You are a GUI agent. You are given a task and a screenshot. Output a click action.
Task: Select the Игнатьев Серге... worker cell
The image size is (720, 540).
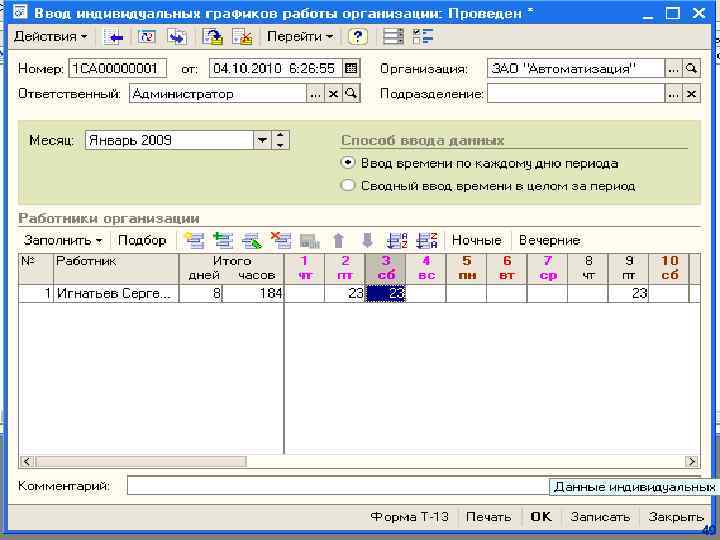(116, 293)
